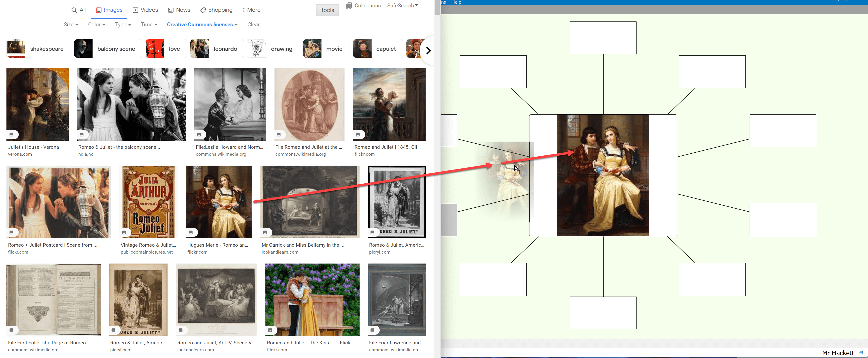
Task: Open the SafeSearch dropdown
Action: [402, 6]
